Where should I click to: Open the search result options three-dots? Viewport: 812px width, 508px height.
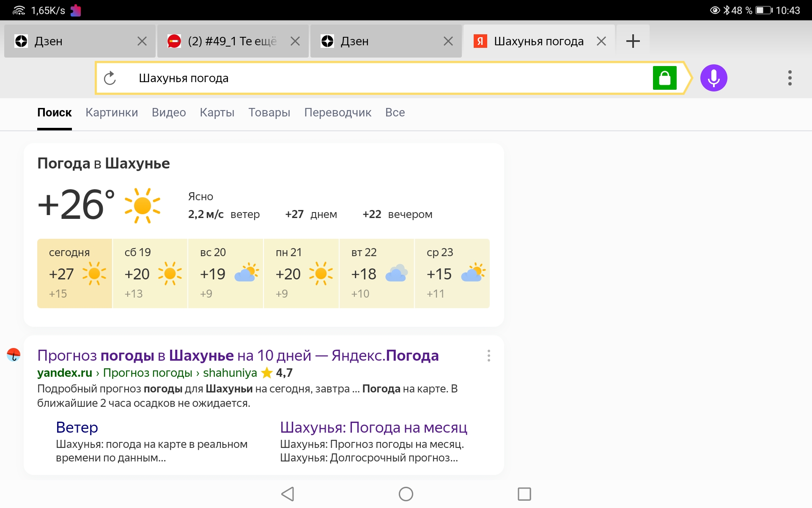488,356
